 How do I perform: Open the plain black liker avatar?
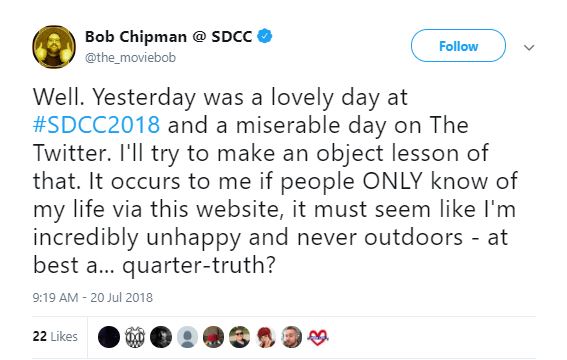click(109, 337)
